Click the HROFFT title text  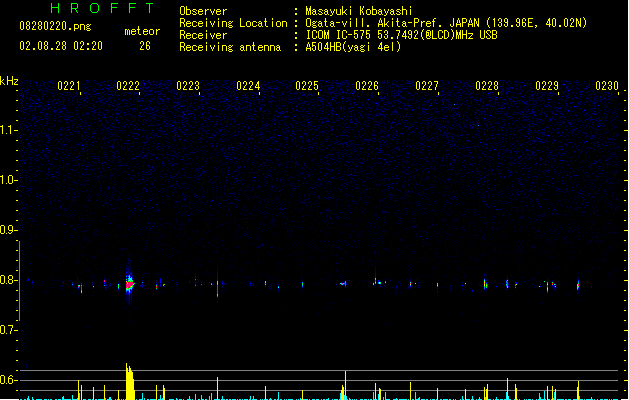point(103,8)
